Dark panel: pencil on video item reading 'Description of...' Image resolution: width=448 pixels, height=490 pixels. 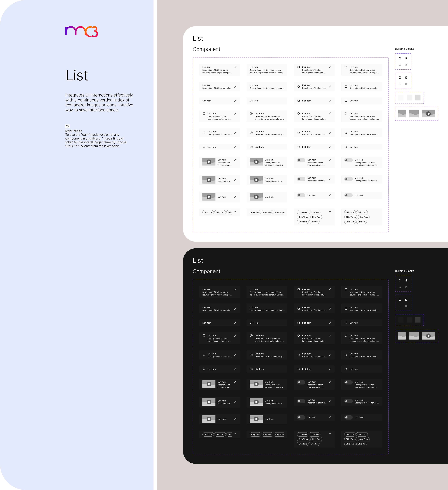[x=235, y=402]
